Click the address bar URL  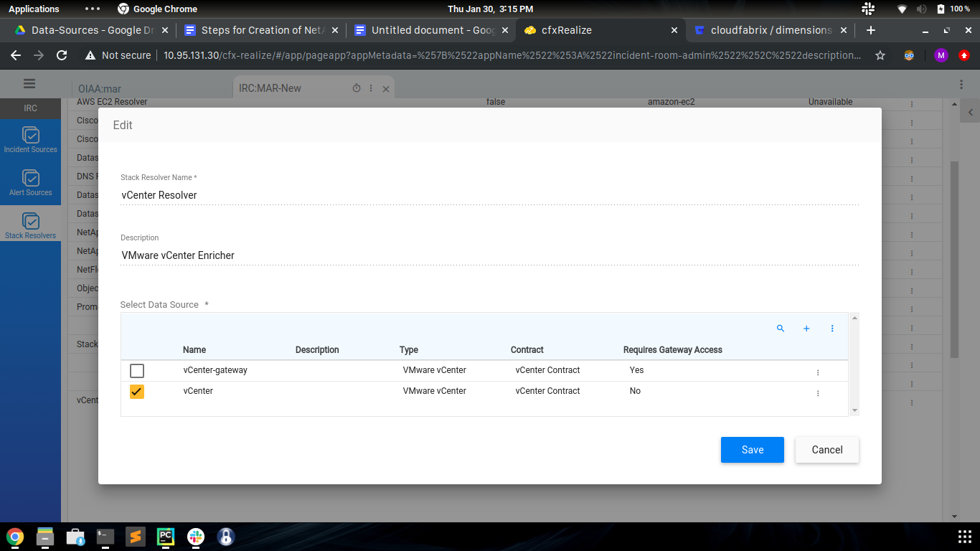(x=512, y=55)
